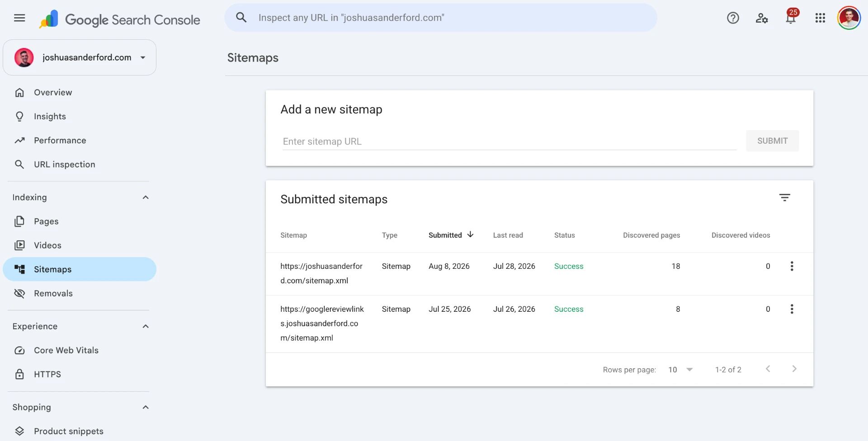Image resolution: width=868 pixels, height=441 pixels.
Task: Click the Jul 28, 2026 last read date
Action: tap(514, 266)
